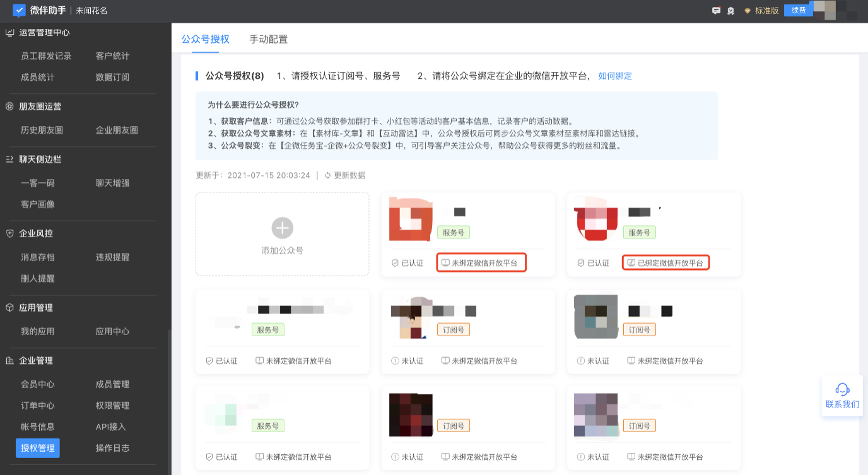This screenshot has height=475, width=868.
Task: Click the 未闻花名 company name
Action: click(92, 11)
